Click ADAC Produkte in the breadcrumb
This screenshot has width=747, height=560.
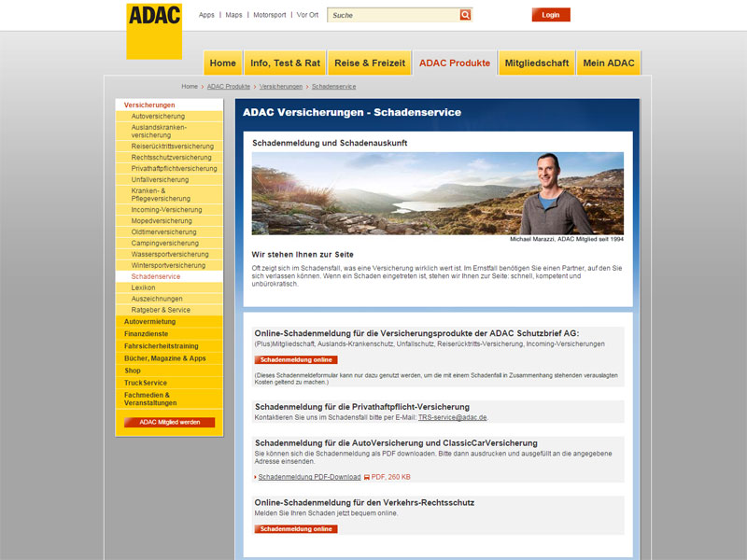click(x=228, y=86)
